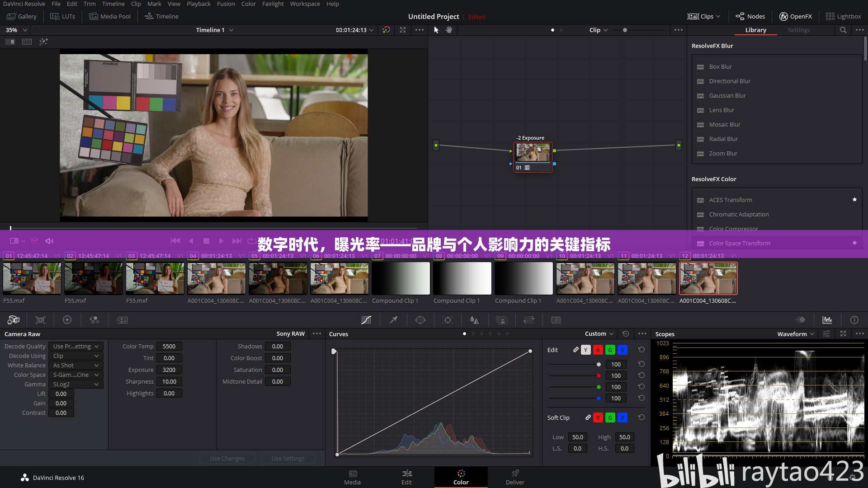Reset the Curves palette

[626, 334]
